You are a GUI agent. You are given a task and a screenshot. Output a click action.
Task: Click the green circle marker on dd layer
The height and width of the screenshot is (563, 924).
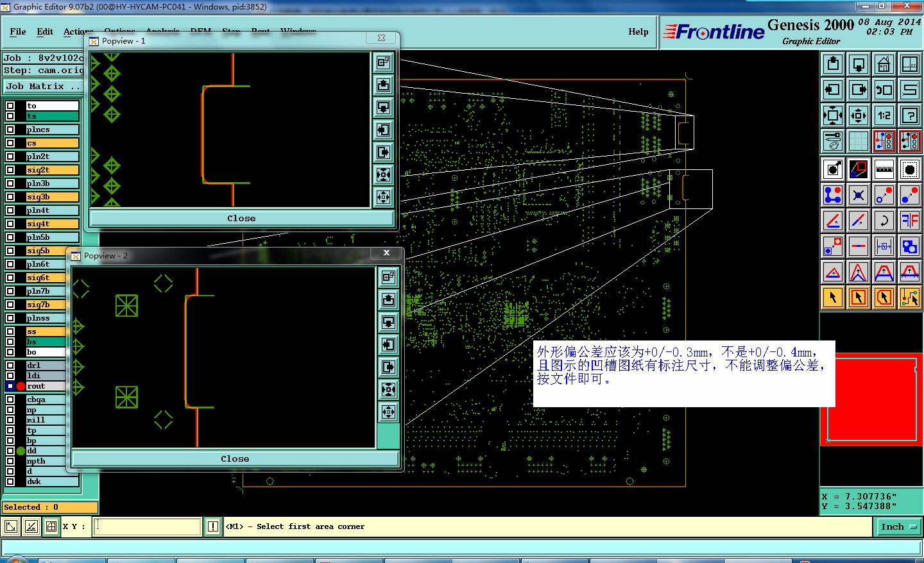click(x=21, y=451)
